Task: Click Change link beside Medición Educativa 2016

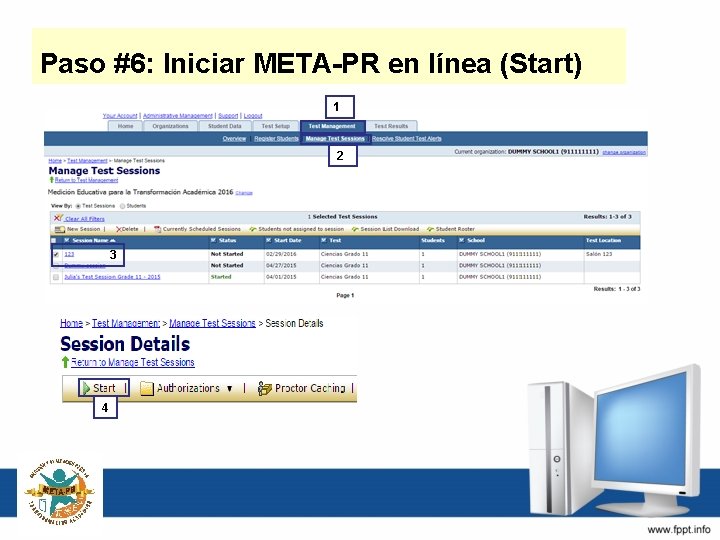Action: click(x=244, y=193)
